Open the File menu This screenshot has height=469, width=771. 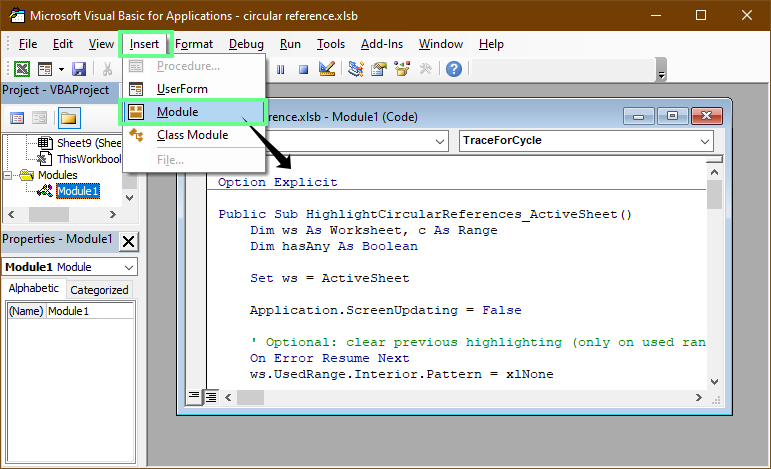tap(28, 44)
